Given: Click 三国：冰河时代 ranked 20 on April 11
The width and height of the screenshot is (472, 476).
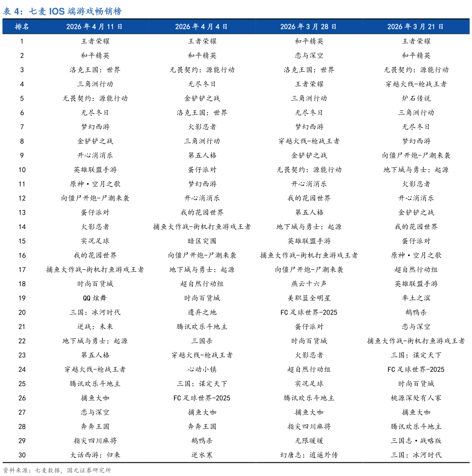Looking at the screenshot, I should pos(95,312).
